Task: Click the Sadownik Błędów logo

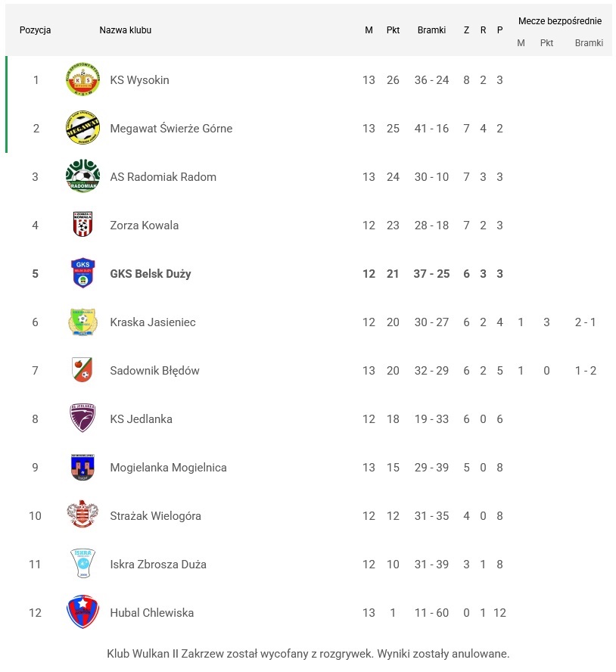Action: pos(82,371)
